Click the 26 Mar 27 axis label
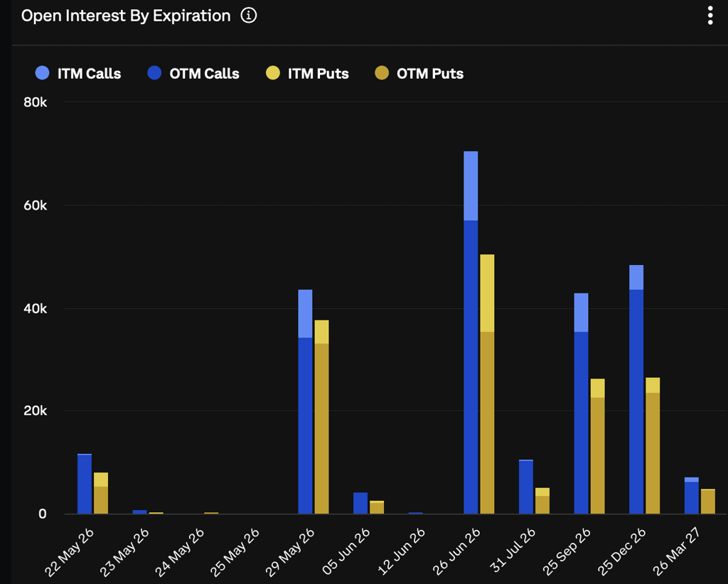Image resolution: width=728 pixels, height=584 pixels. [677, 551]
